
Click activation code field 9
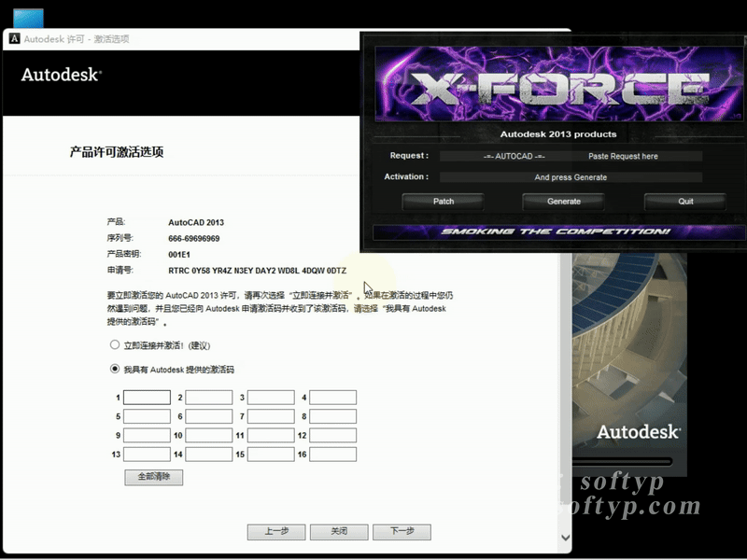pos(147,435)
